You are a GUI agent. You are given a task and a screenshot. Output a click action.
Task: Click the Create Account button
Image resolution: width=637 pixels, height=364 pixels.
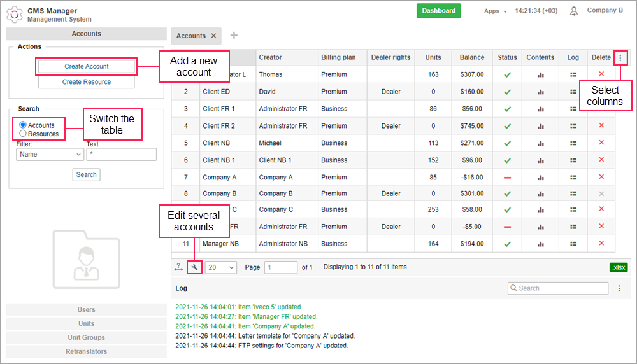87,66
